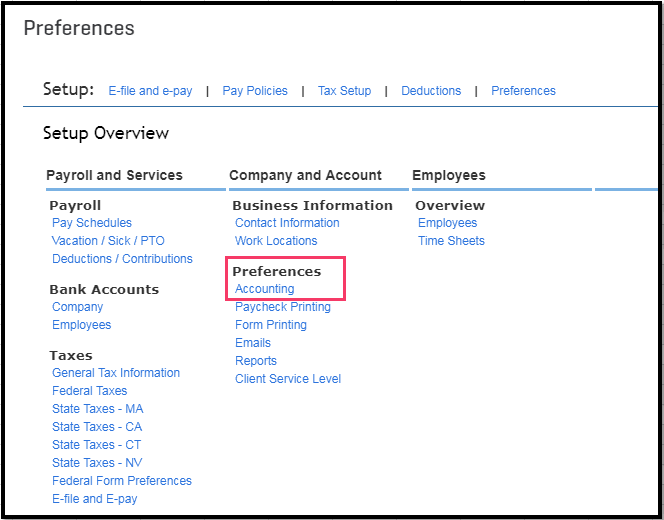664x520 pixels.
Task: Open the Deductions setup tab
Action: click(431, 91)
